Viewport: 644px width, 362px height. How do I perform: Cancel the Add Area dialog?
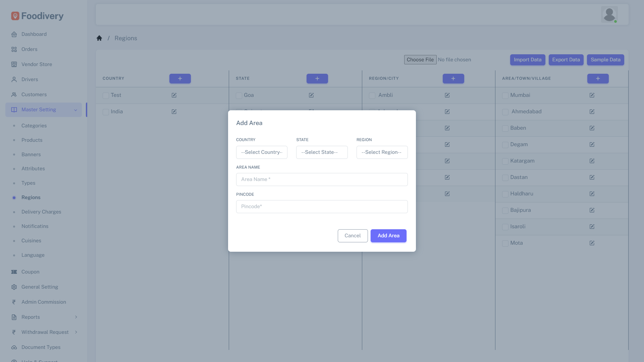(353, 236)
